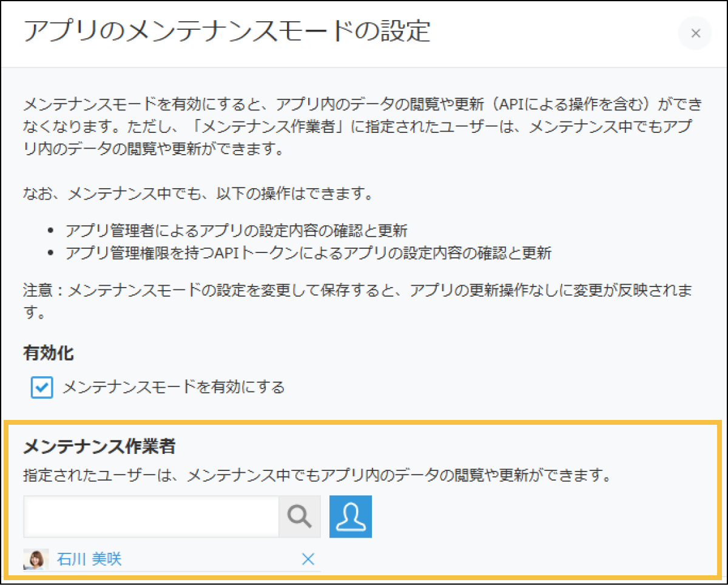Click the description starting with 指定されたユーザーは
Viewport: 728px width, 585px height.
[315, 476]
